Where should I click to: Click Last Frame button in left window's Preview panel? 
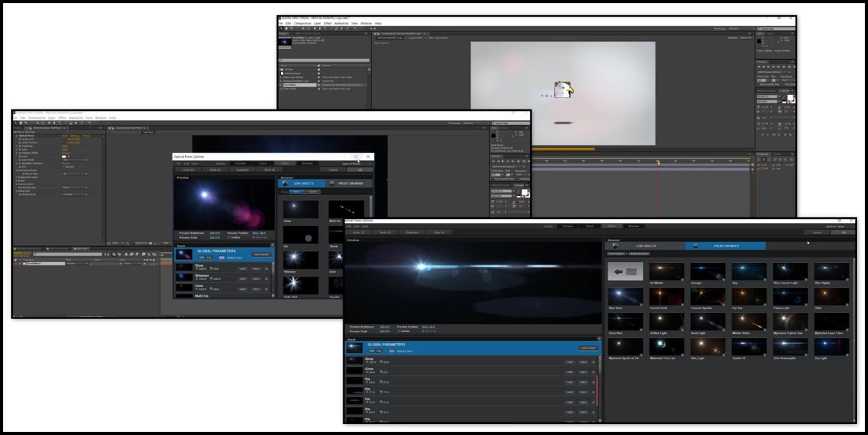(512, 161)
